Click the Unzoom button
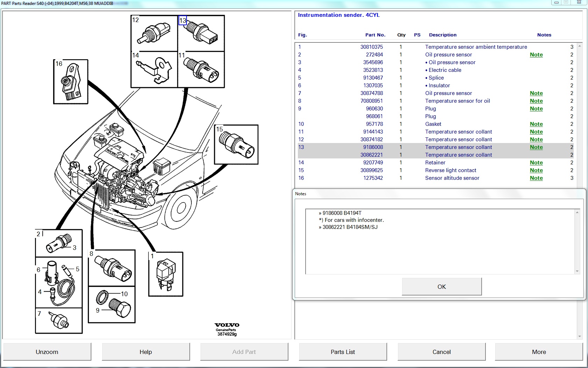Screen dimensions: 588x368 click(x=47, y=352)
